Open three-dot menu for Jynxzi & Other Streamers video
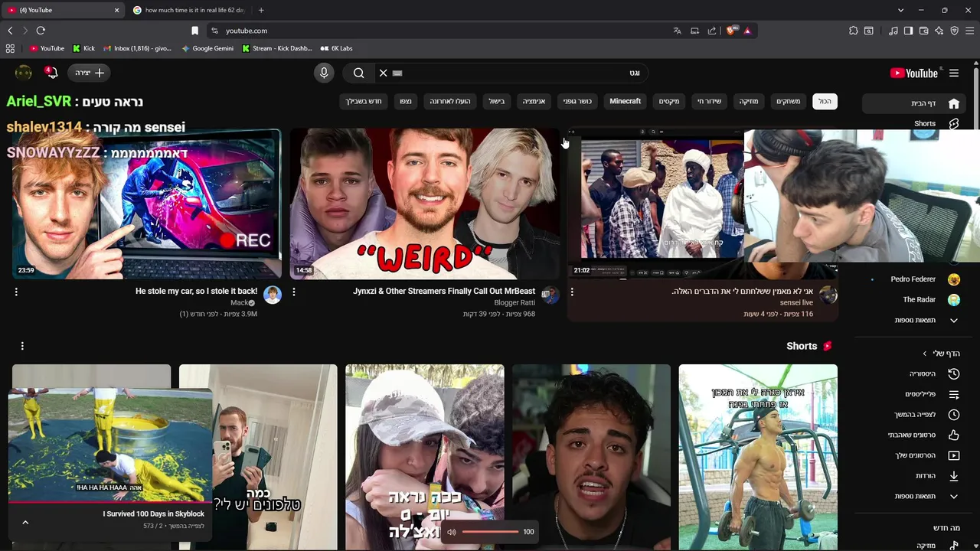This screenshot has height=551, width=980. click(294, 292)
